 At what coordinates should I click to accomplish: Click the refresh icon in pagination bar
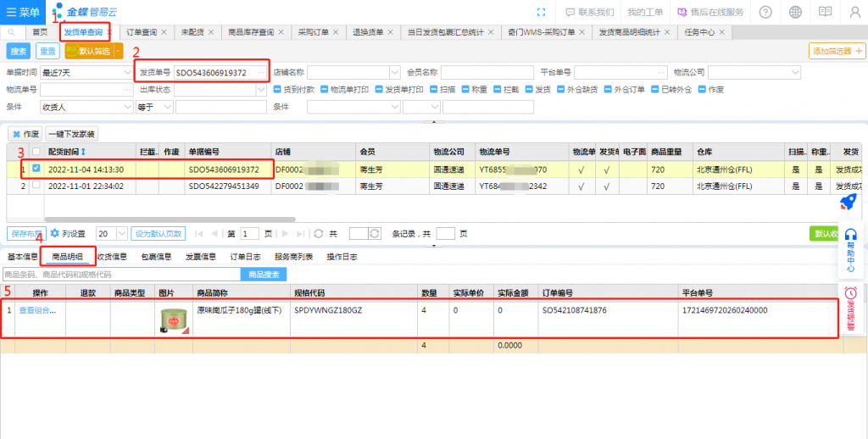click(x=318, y=233)
